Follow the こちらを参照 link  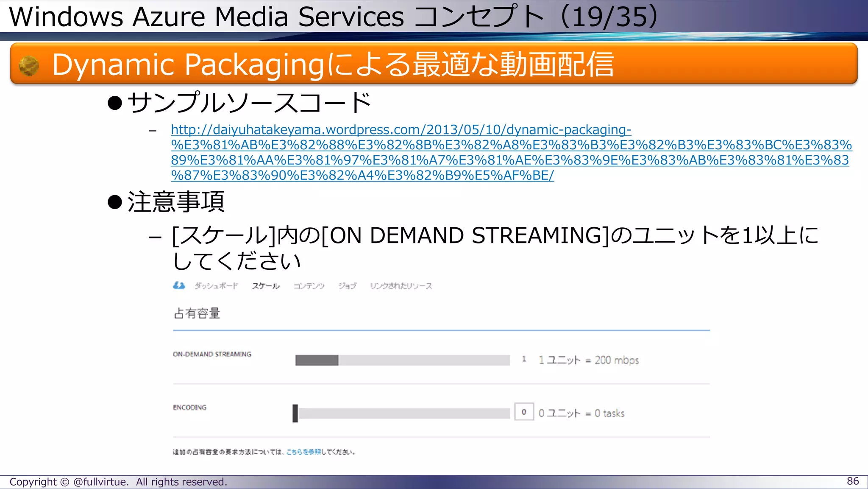tap(303, 452)
